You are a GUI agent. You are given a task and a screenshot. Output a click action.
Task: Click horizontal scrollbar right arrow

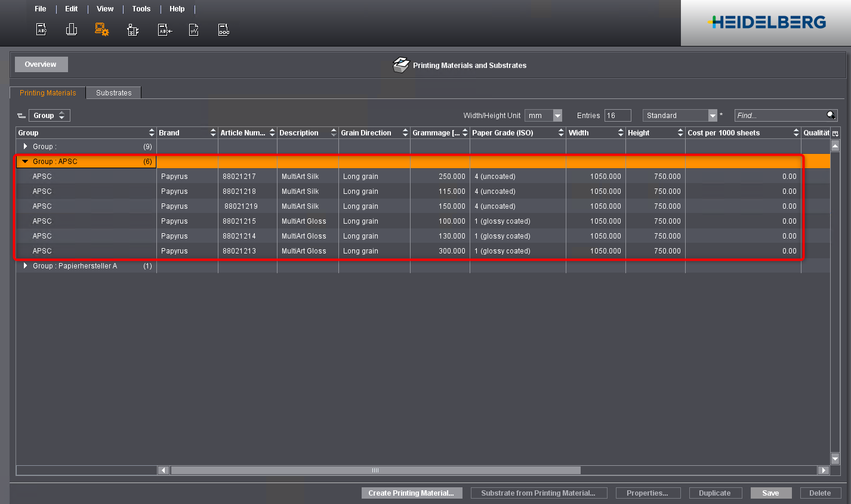click(x=824, y=470)
